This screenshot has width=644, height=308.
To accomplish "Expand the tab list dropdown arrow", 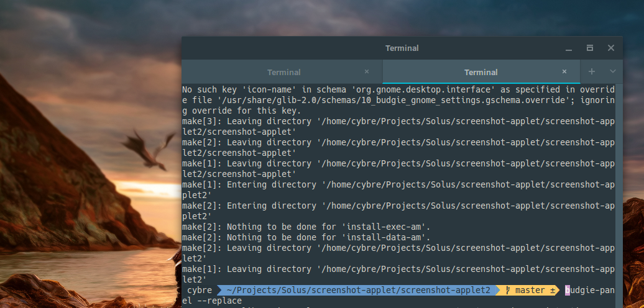I will [613, 72].
